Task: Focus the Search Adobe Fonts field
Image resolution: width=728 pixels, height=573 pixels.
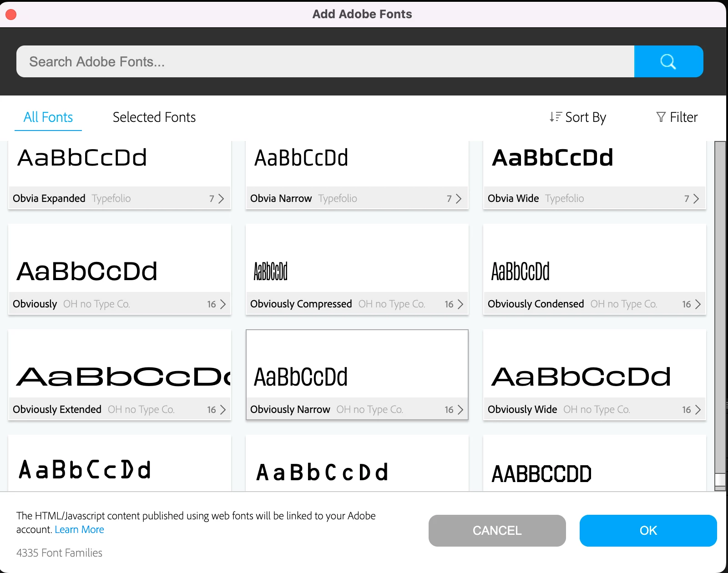Action: point(325,61)
